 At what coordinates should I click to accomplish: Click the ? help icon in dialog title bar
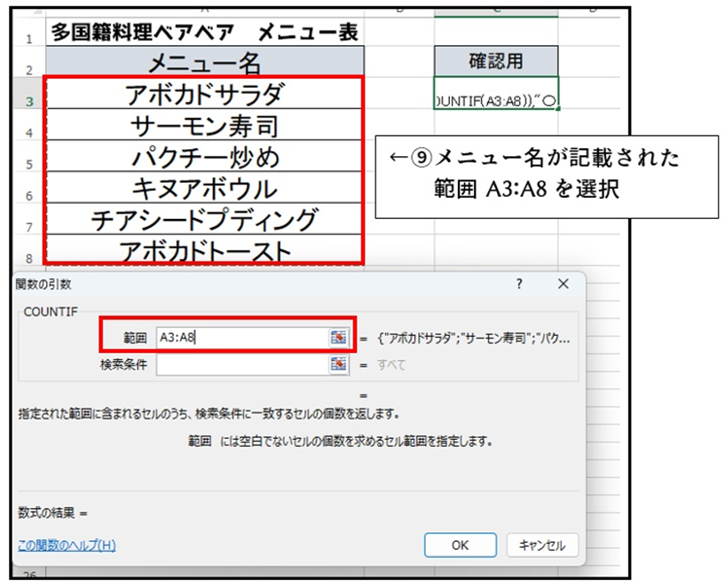[519, 284]
